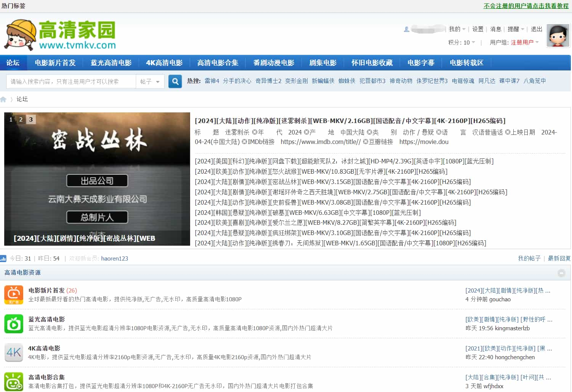Open the 蓝光高清电影 nav menu
This screenshot has width=572, height=392.
(x=111, y=63)
